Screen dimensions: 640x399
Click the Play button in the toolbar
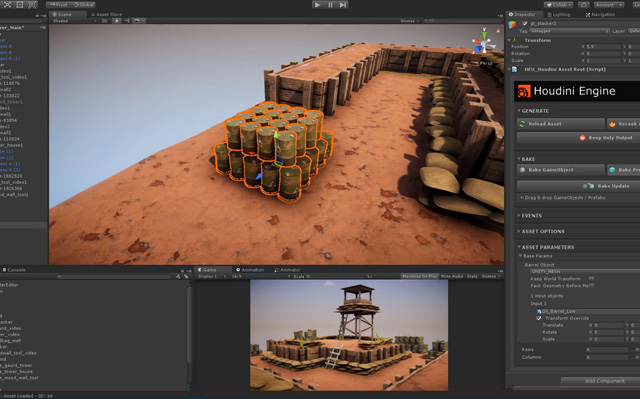click(x=317, y=5)
